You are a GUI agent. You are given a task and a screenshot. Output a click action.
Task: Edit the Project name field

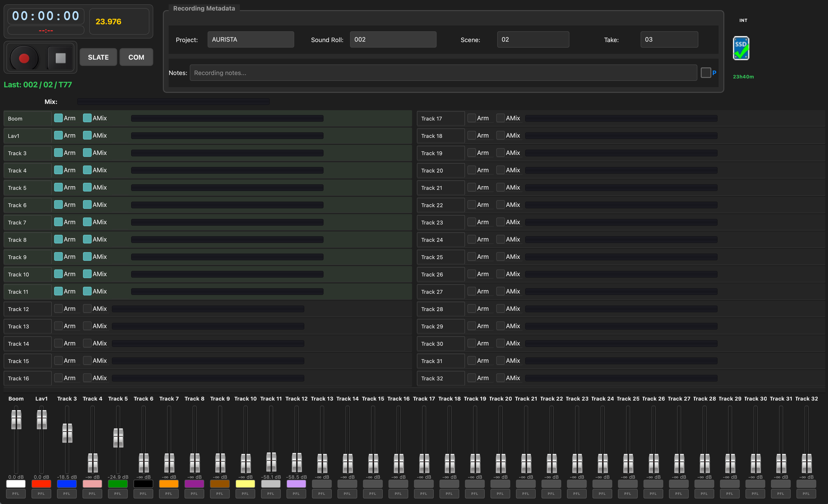pyautogui.click(x=251, y=39)
